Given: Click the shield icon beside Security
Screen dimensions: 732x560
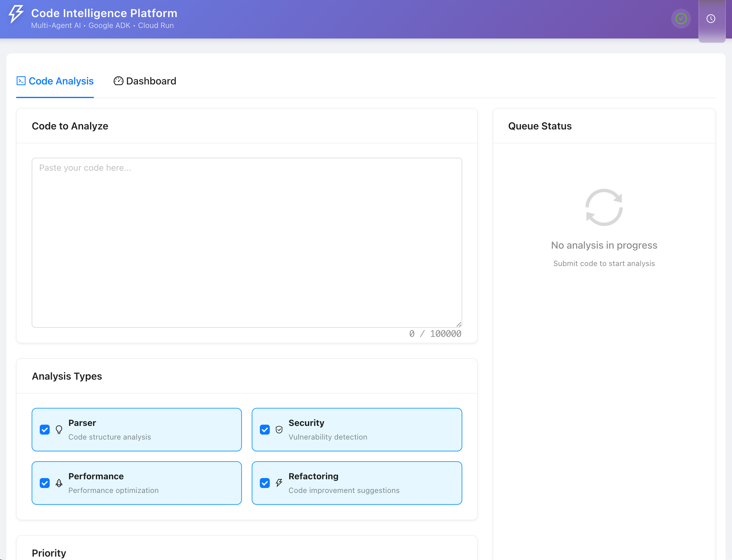Looking at the screenshot, I should pos(279,430).
